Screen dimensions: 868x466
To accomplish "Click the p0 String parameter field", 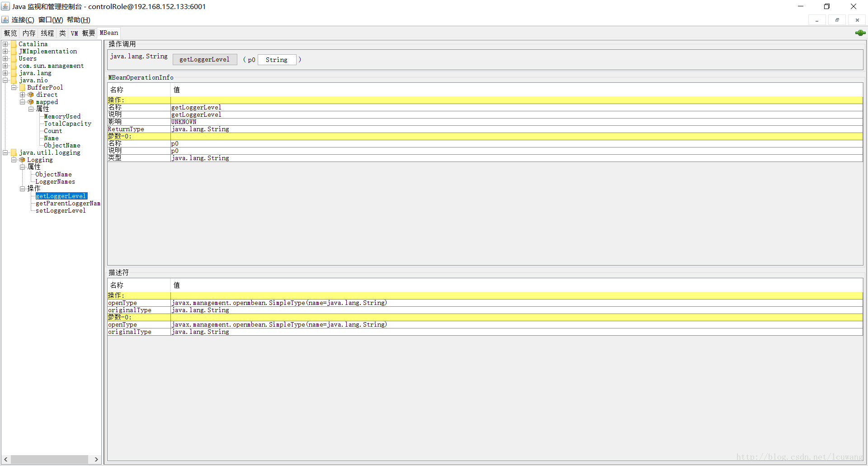I will (277, 60).
